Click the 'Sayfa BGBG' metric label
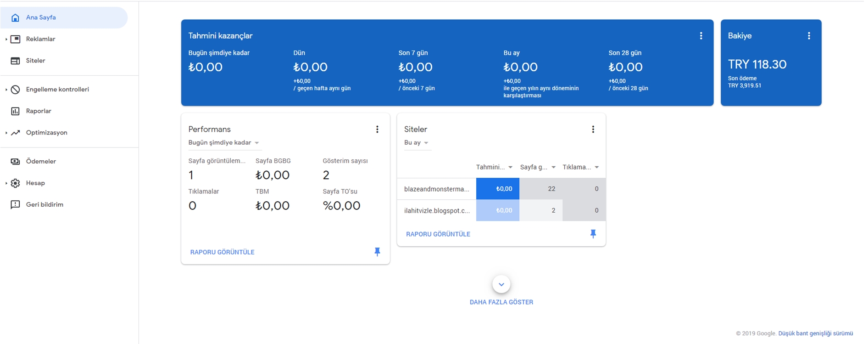 tap(273, 161)
